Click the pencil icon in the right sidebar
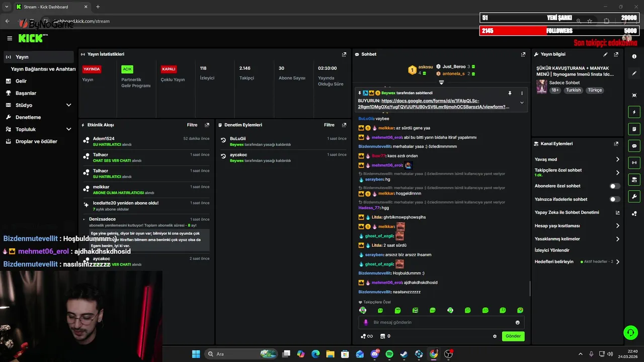This screenshot has width=644, height=362. 634,73
